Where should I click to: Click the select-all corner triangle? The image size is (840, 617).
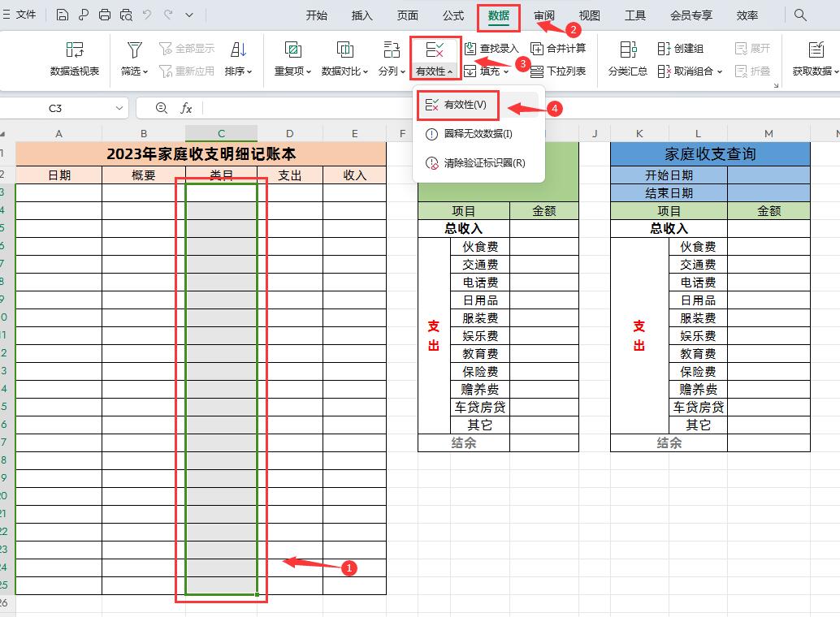point(3,134)
